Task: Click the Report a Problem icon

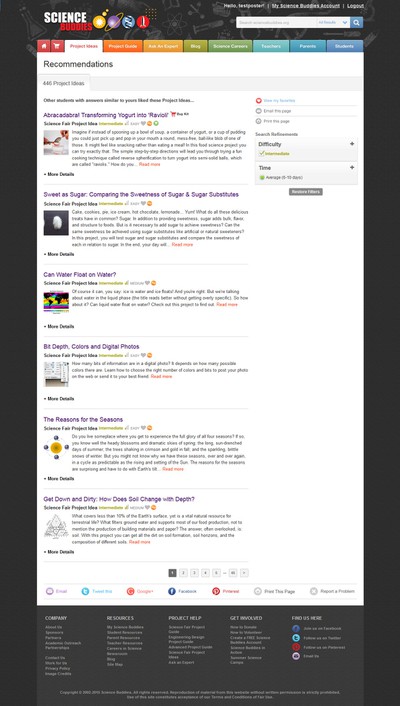Action: pyautogui.click(x=314, y=591)
